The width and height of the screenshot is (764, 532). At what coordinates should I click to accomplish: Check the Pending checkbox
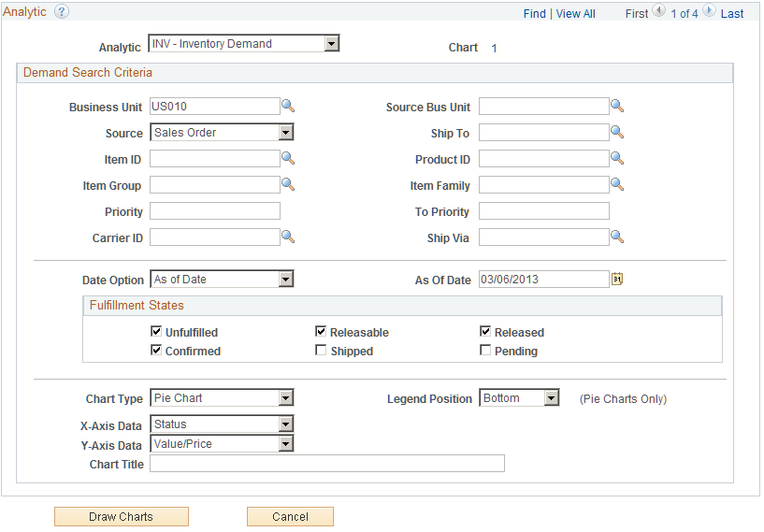(485, 351)
